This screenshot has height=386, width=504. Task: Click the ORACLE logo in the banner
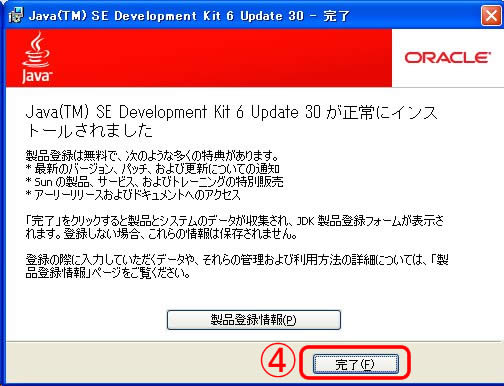pos(448,58)
